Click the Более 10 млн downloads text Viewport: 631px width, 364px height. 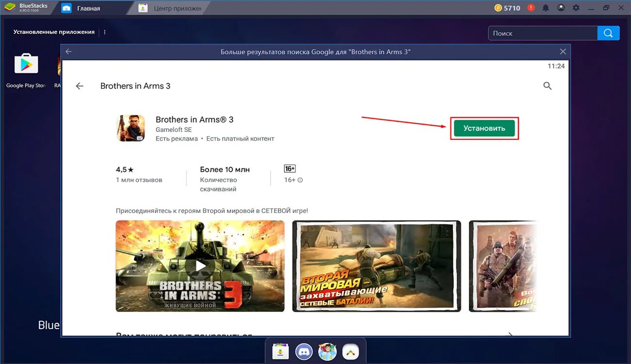(x=225, y=169)
